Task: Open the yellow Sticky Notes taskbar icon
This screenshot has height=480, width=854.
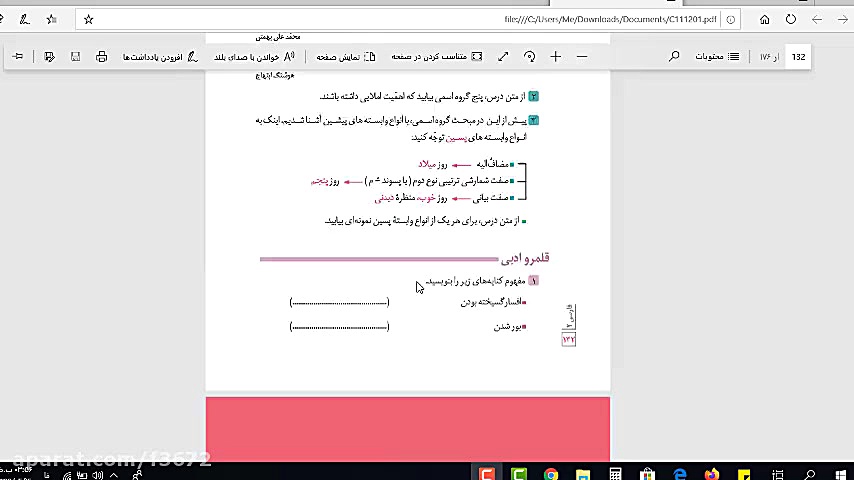Action: 744,474
